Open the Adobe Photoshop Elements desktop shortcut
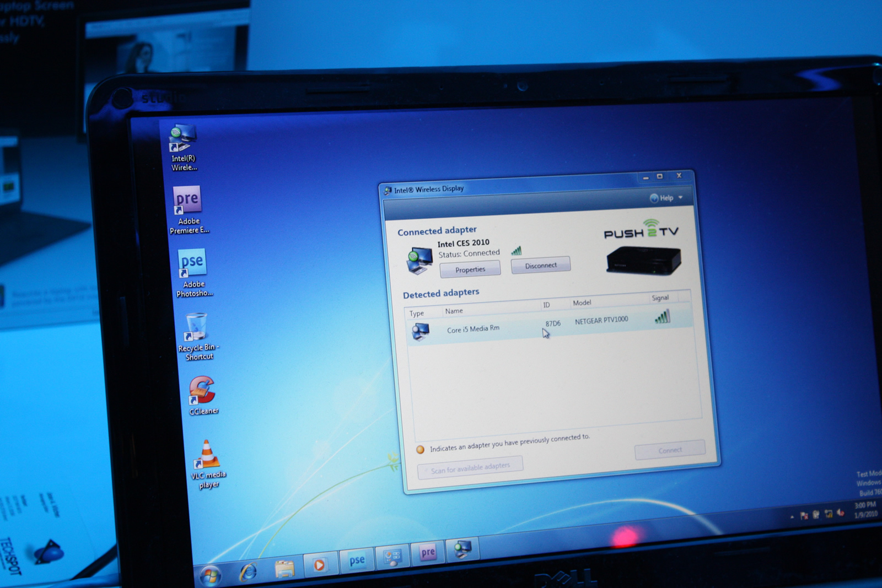The height and width of the screenshot is (588, 882). tap(192, 263)
